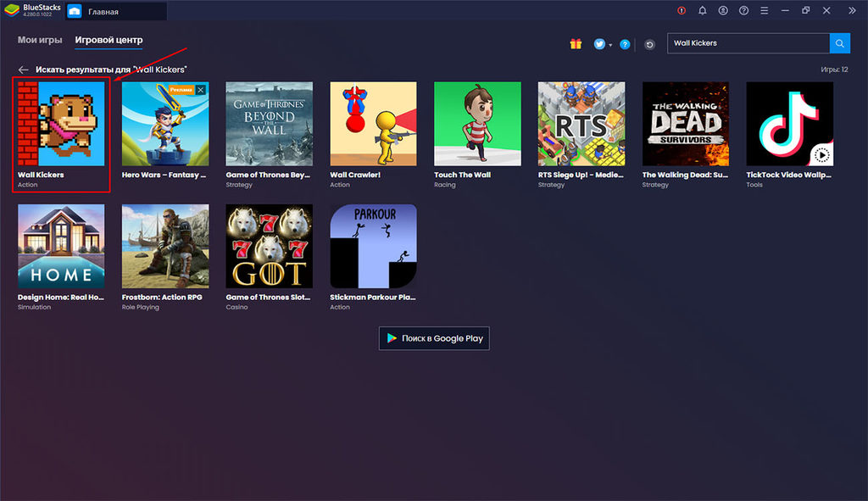Image resolution: width=868 pixels, height=501 pixels.
Task: Click the Wall Kickers title text
Action: point(41,175)
